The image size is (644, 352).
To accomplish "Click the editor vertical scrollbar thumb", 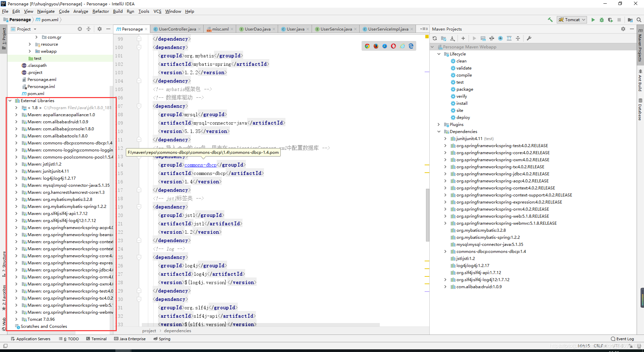I will point(427,215).
